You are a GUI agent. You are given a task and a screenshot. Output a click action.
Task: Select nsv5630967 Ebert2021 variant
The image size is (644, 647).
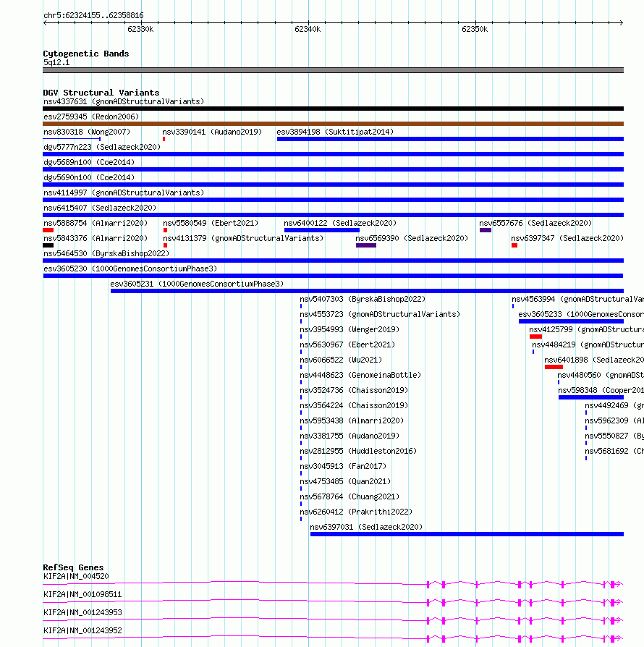(x=347, y=345)
